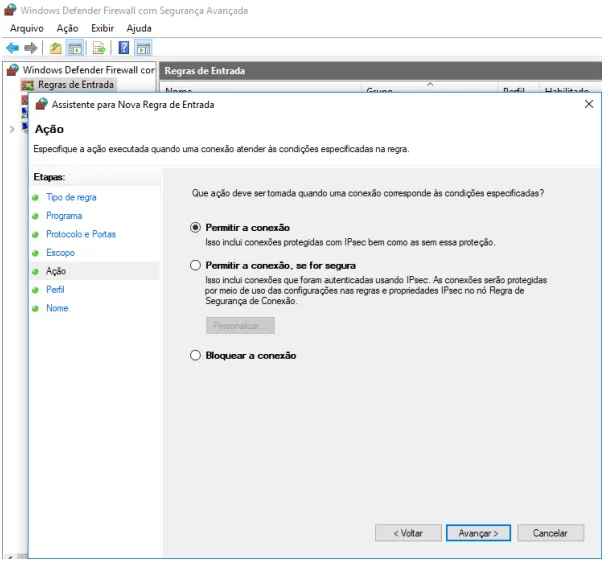605x564 pixels.
Task: Select the Permitir a conexão radio button
Action: point(195,227)
